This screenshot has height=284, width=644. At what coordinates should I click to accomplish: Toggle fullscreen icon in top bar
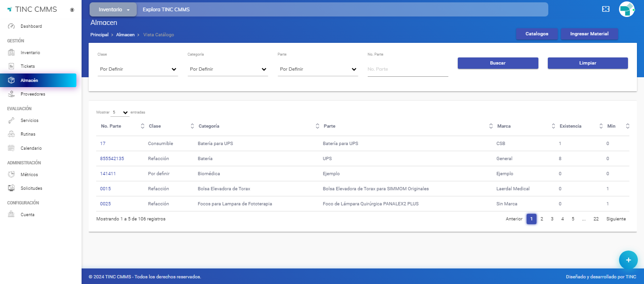606,9
